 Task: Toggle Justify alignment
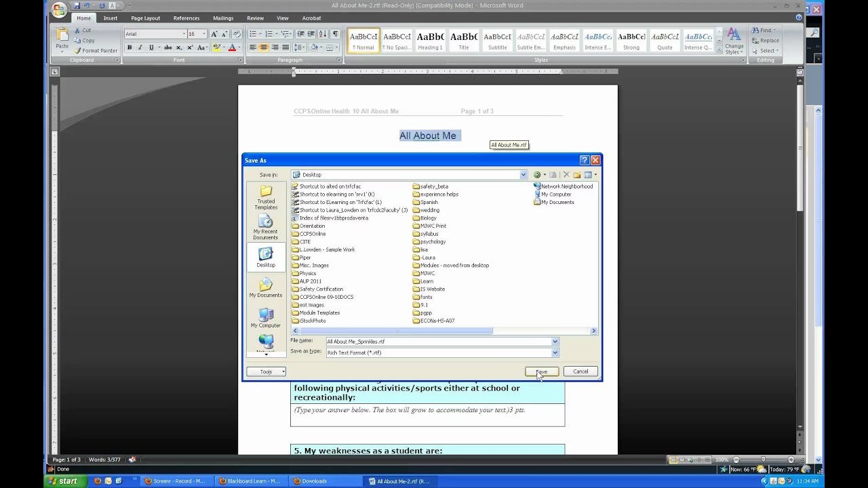tap(285, 47)
